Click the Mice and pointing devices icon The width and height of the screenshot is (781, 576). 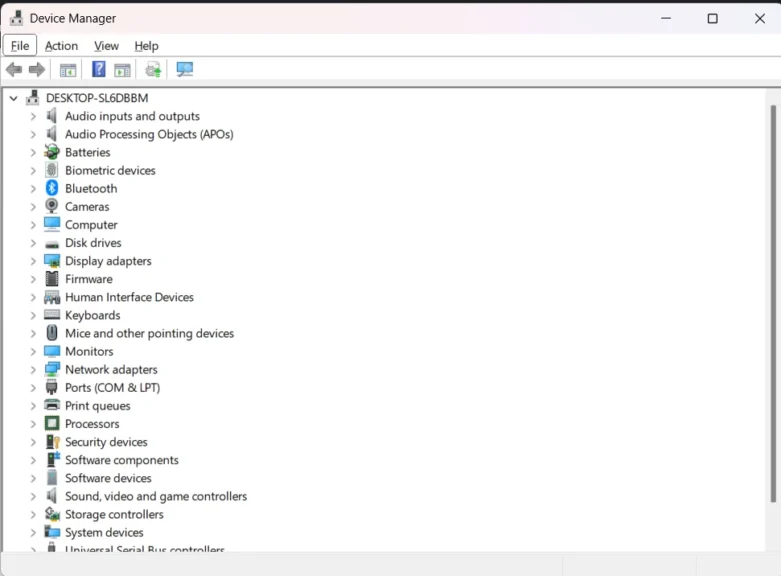(x=52, y=333)
